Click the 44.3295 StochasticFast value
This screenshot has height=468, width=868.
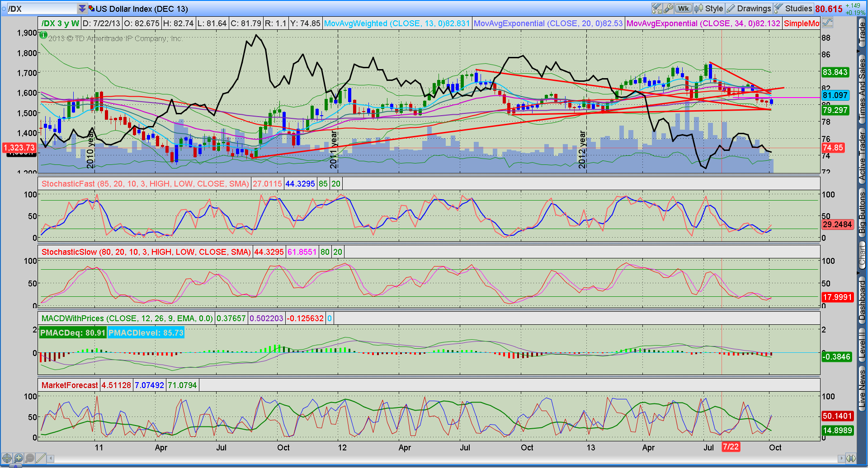(300, 183)
